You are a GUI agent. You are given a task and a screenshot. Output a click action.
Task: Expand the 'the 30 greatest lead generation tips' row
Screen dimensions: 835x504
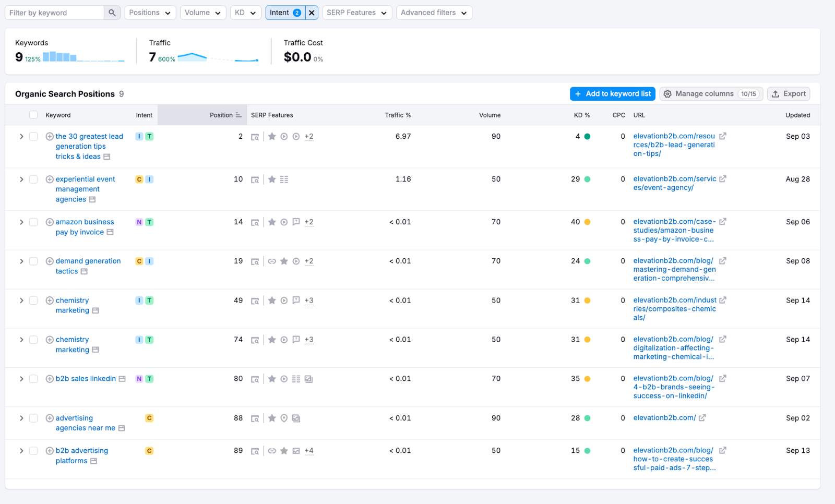click(21, 136)
